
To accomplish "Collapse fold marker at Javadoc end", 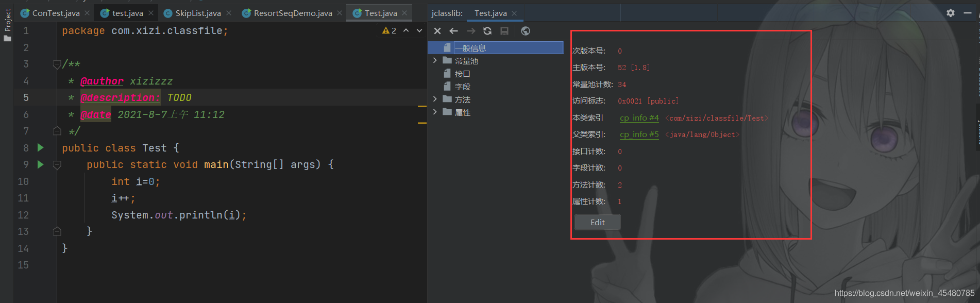I will [x=57, y=131].
